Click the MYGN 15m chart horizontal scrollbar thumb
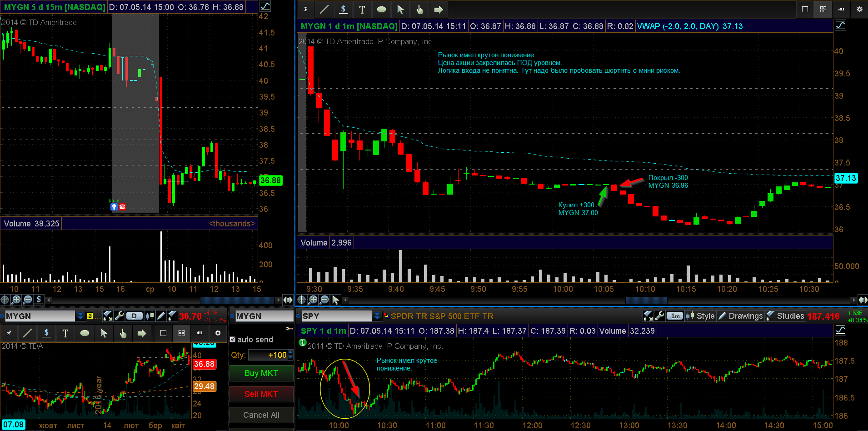Image resolution: width=868 pixels, height=431 pixels. coord(238,300)
